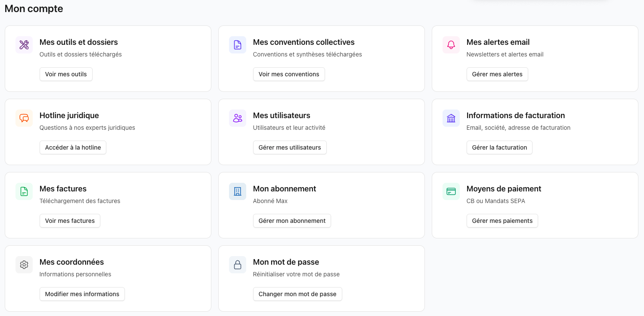Click the crossed tools icon for Mes outils

point(24,45)
